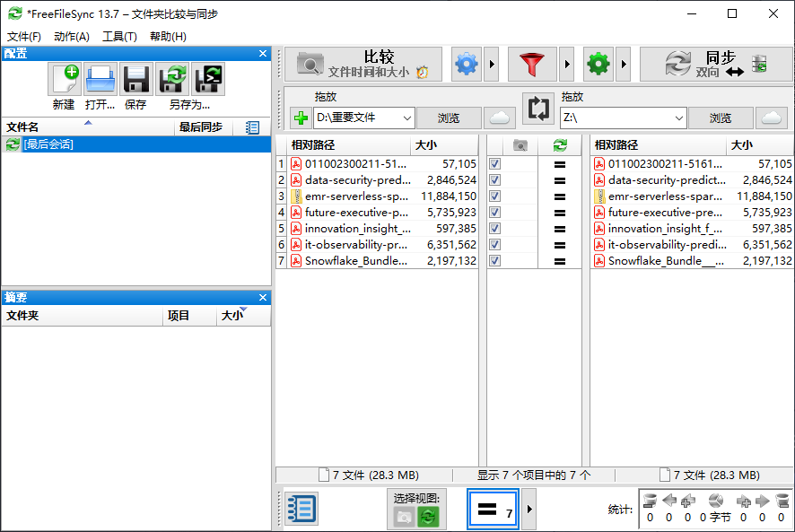
Task: Open cloud access for left folder
Action: point(500,118)
